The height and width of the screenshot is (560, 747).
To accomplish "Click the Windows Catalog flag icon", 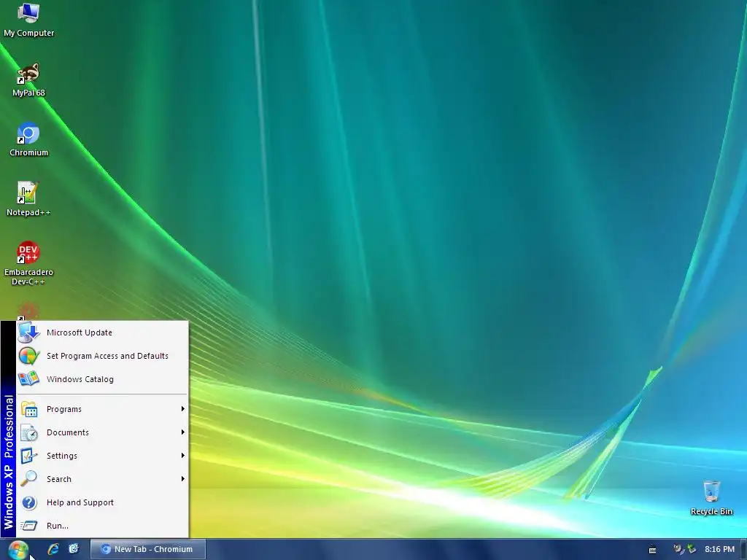I will 28,379.
